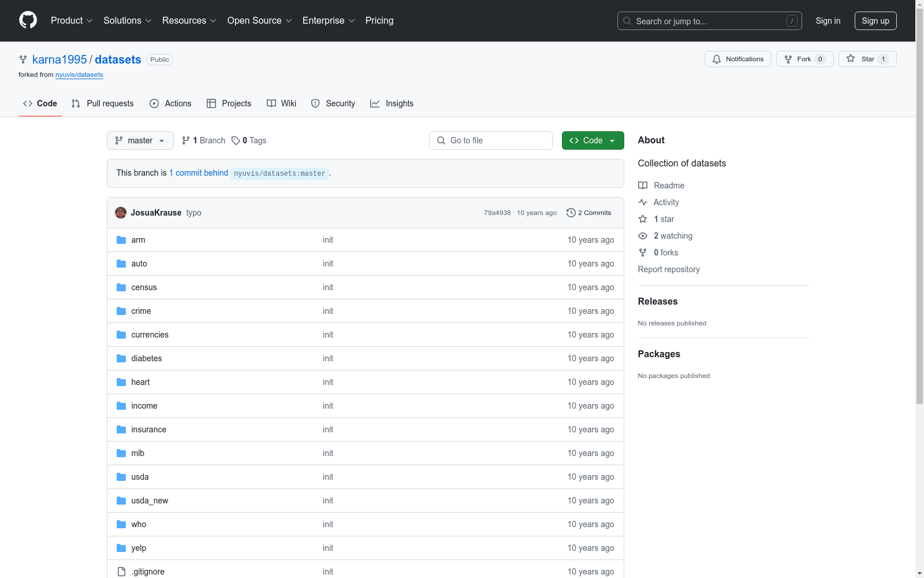Viewport: 924px width, 578px height.
Task: Click the tag icon beside 0 Tags
Action: pos(236,140)
